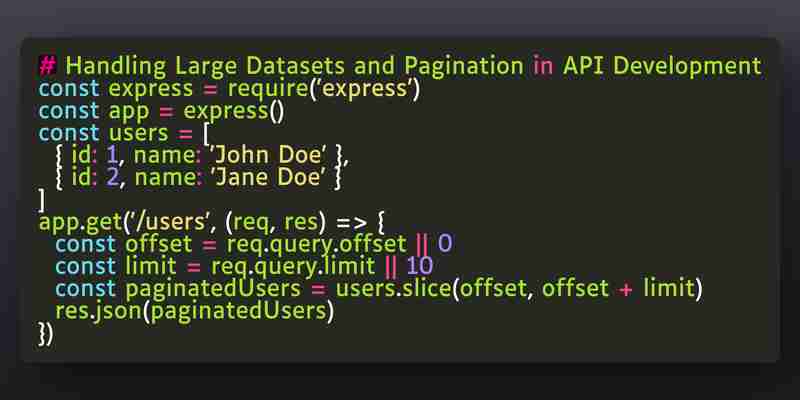Click the array entry with name 'Jane Doe'
800x400 pixels.
point(198,178)
